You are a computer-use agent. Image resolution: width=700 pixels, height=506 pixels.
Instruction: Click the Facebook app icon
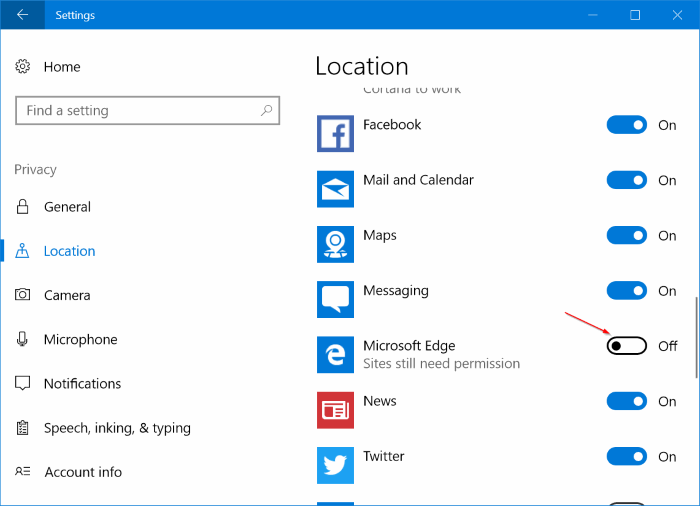tap(335, 134)
